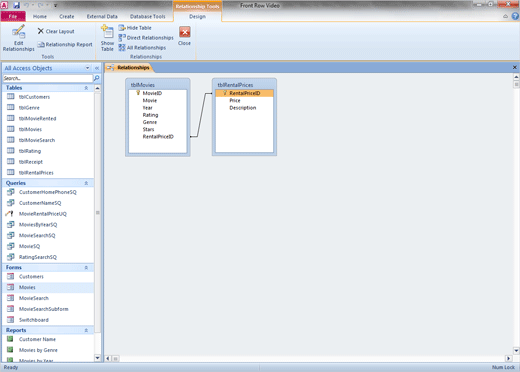The image size is (520, 372).
Task: Click the search magnifier in navigation pane
Action: point(97,78)
